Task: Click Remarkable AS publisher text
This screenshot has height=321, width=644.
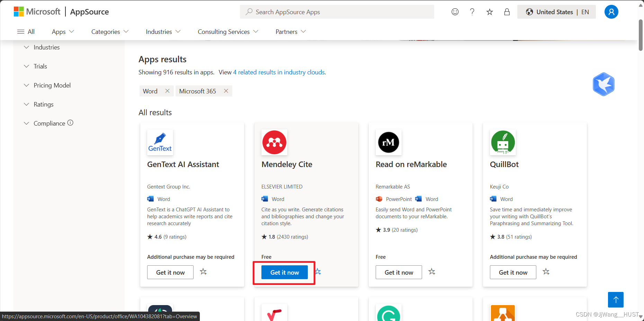Action: [393, 186]
